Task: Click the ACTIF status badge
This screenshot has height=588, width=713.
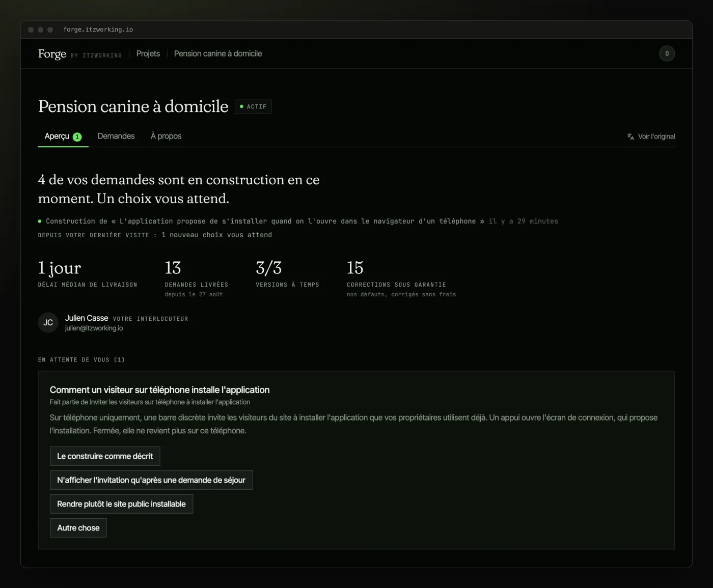Action: 253,106
